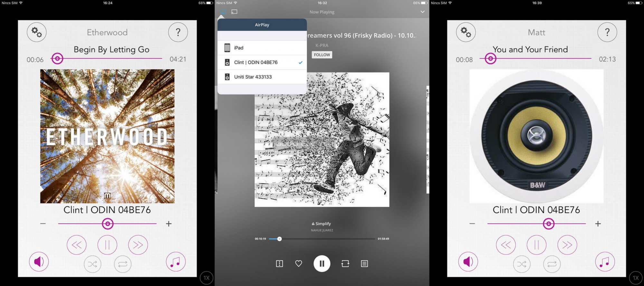Click dancer album artwork in Now Playing
Viewport: 644px width, 286px height.
click(322, 140)
